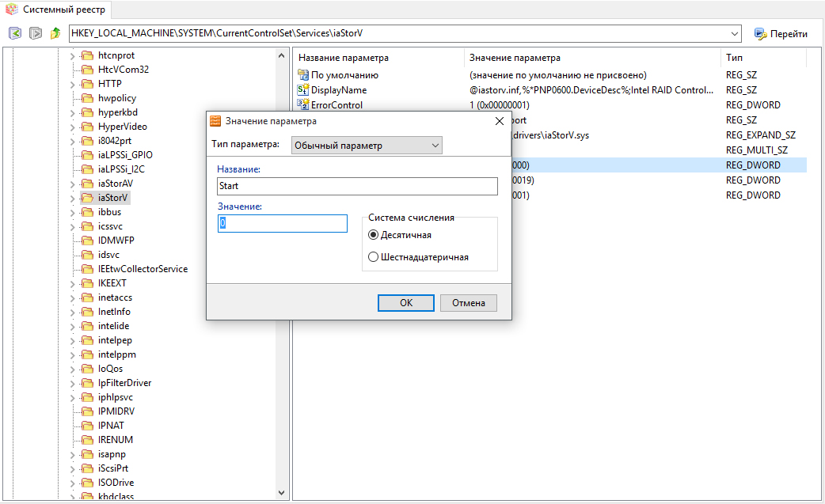The height and width of the screenshot is (504, 825).
Task: Click the HyperVideo folder icon
Action: [x=87, y=127]
